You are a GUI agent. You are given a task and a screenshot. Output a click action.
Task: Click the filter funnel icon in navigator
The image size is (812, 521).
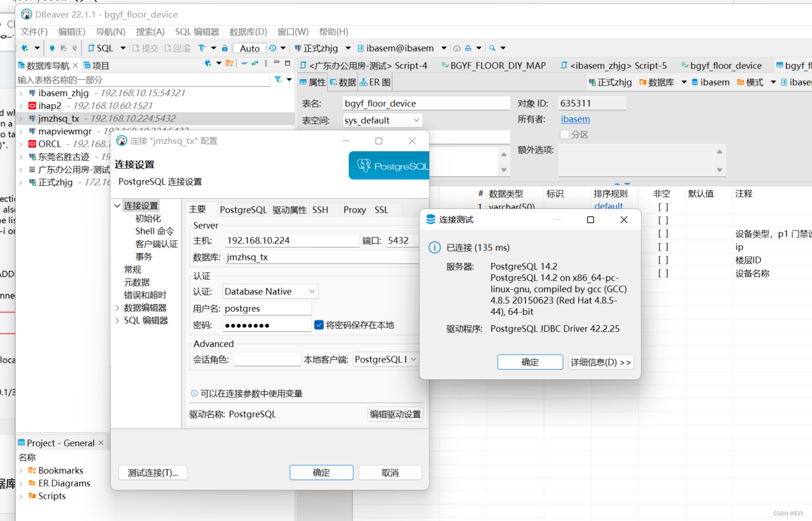(x=278, y=80)
